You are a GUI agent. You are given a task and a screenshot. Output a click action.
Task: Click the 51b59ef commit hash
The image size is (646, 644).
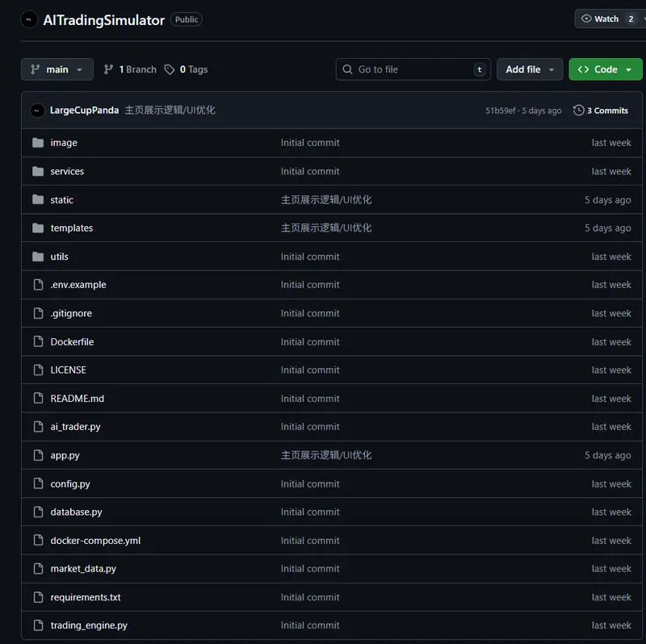coord(500,111)
